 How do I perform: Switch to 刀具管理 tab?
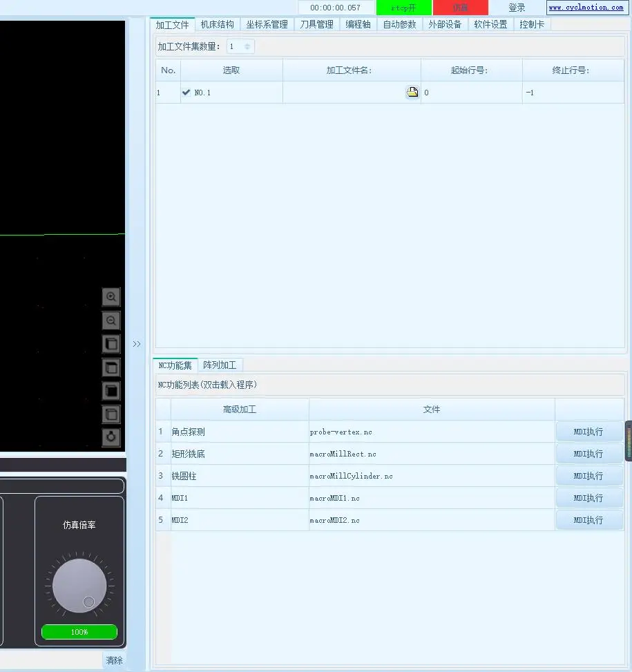click(316, 24)
